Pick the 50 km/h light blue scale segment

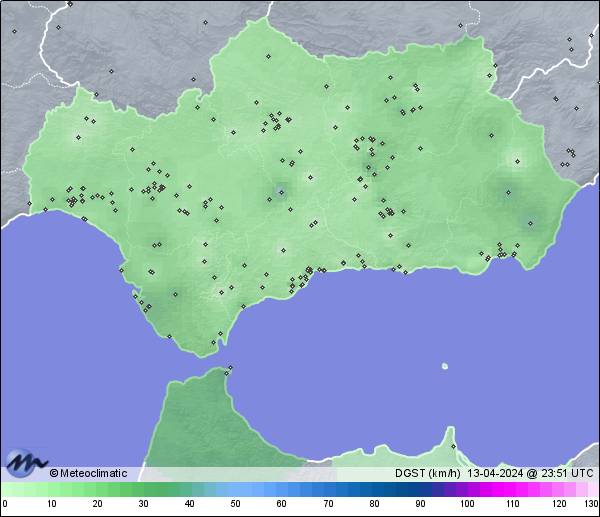pos(235,489)
